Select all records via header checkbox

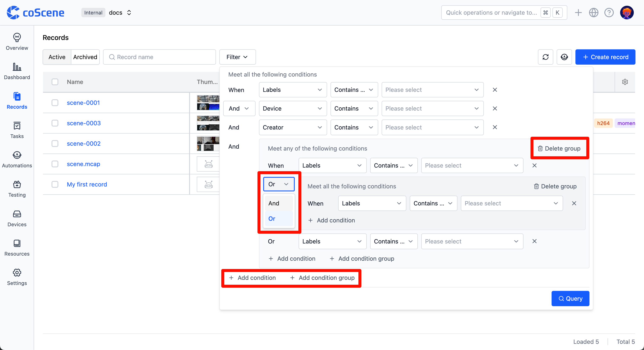[x=55, y=82]
